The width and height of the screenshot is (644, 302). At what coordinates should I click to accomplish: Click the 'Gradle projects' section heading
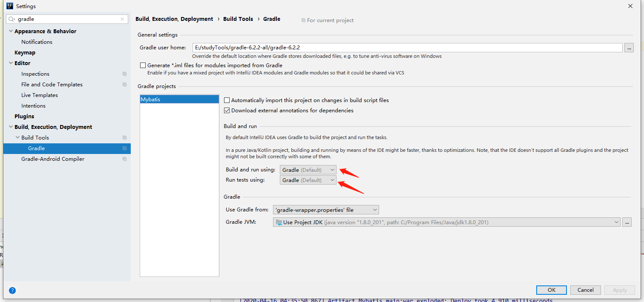157,86
